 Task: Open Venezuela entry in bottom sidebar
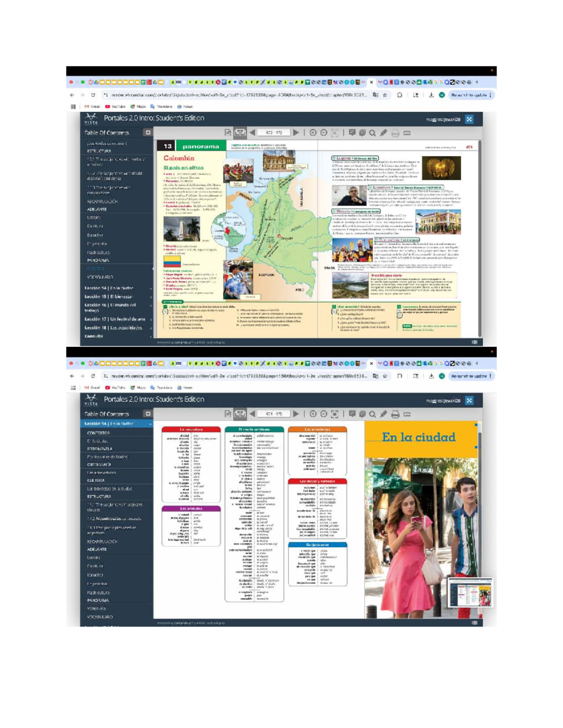point(97,608)
